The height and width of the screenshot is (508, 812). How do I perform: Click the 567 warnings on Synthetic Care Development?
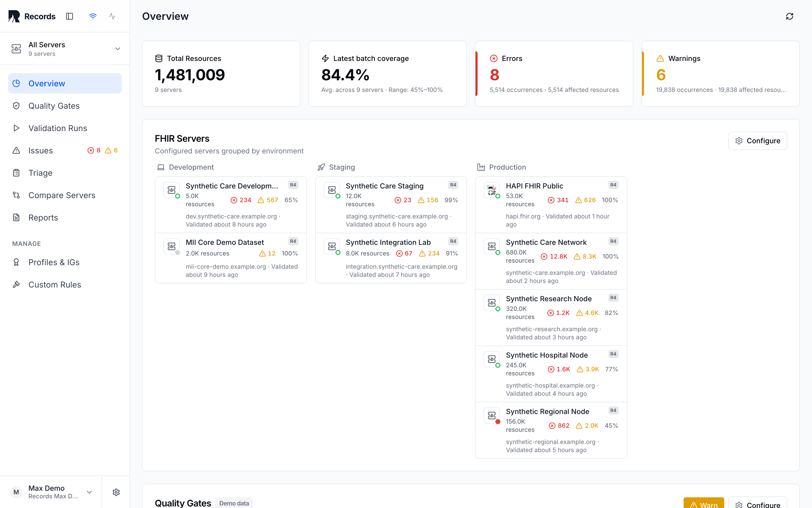click(x=268, y=200)
